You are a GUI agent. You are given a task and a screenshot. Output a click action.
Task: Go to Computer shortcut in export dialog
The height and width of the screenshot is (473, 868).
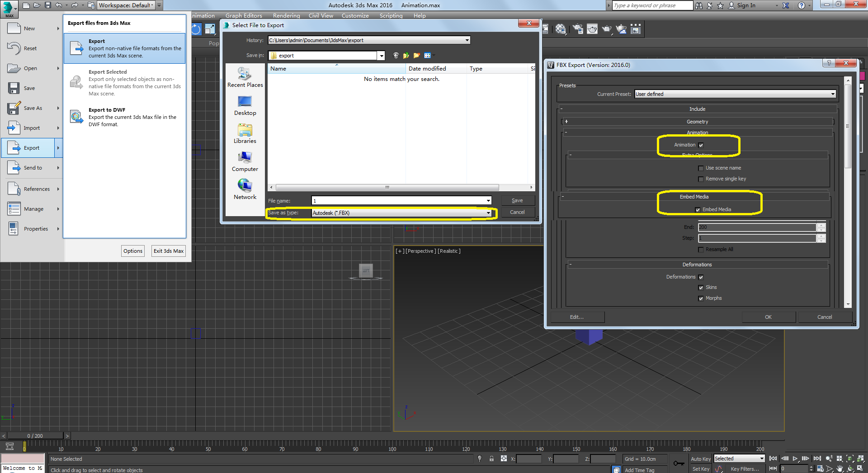[245, 161]
